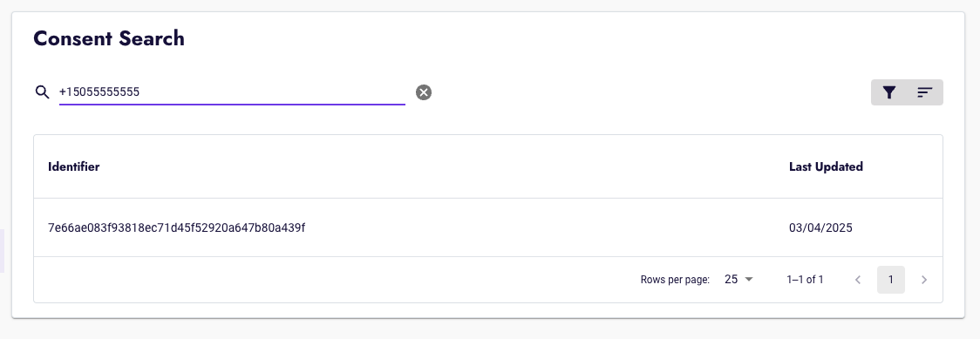The width and height of the screenshot is (980, 339).
Task: Click the "Rows per page:" label
Action: pos(675,280)
